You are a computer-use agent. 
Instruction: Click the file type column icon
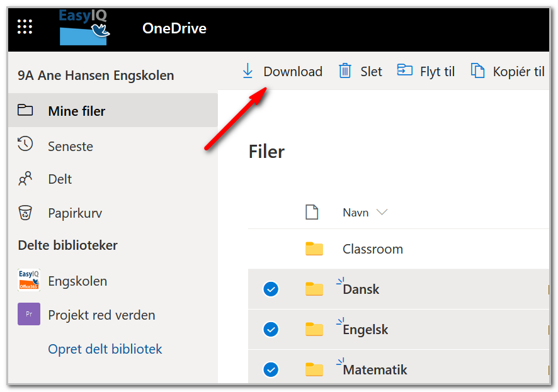point(312,212)
